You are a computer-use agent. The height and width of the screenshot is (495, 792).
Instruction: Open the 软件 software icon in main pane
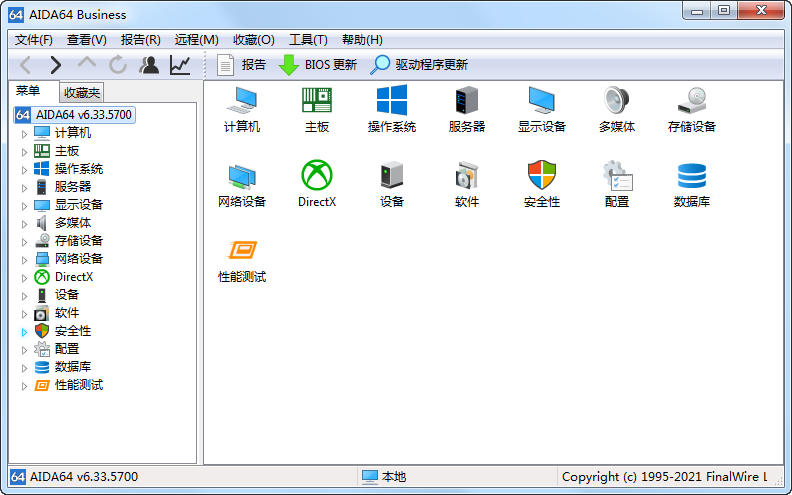point(466,184)
